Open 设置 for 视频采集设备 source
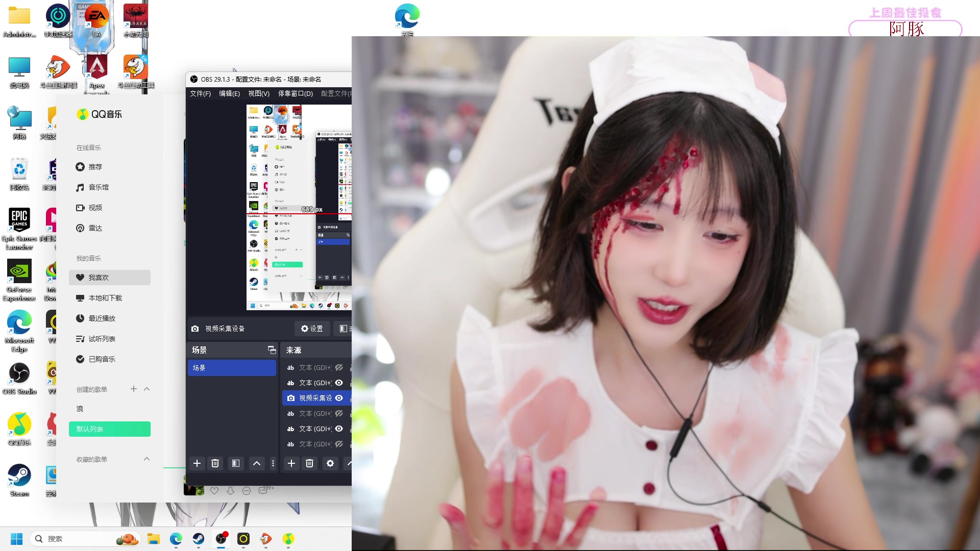This screenshot has height=551, width=980. tap(312, 329)
